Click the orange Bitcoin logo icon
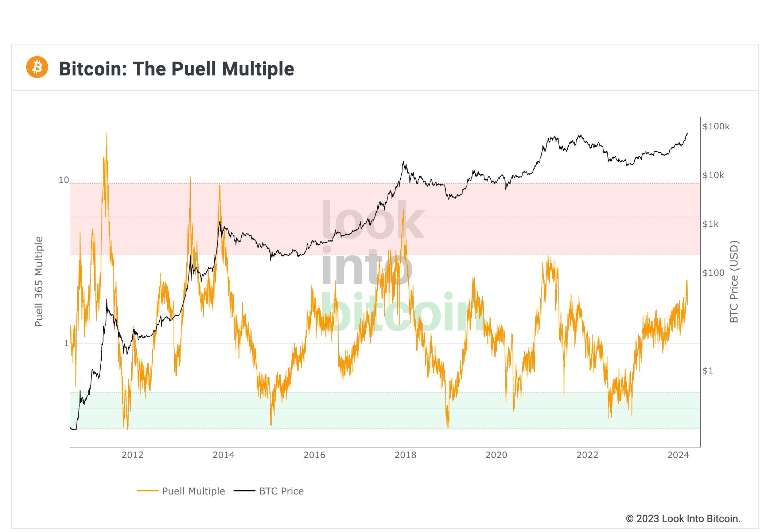Image resolution: width=770 pixels, height=532 pixels. tap(37, 67)
